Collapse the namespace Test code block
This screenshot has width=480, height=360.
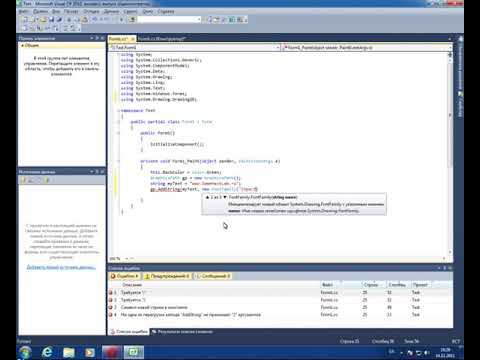pos(118,111)
